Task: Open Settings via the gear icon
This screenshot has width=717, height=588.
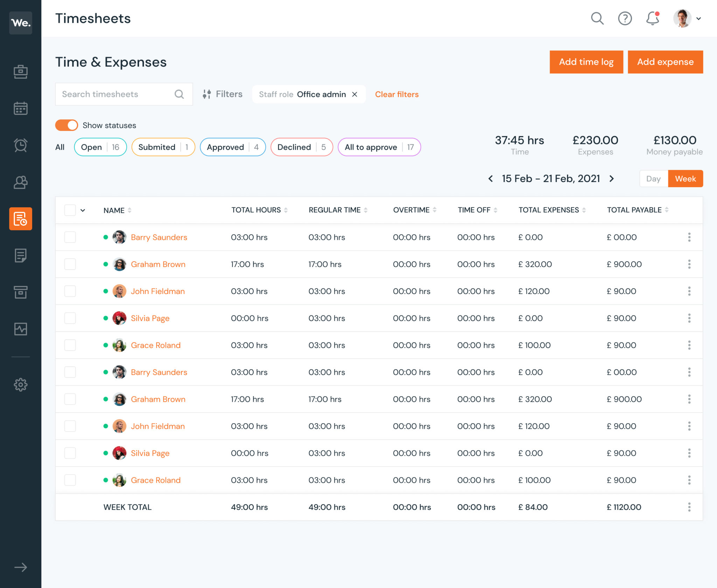Action: 20,384
